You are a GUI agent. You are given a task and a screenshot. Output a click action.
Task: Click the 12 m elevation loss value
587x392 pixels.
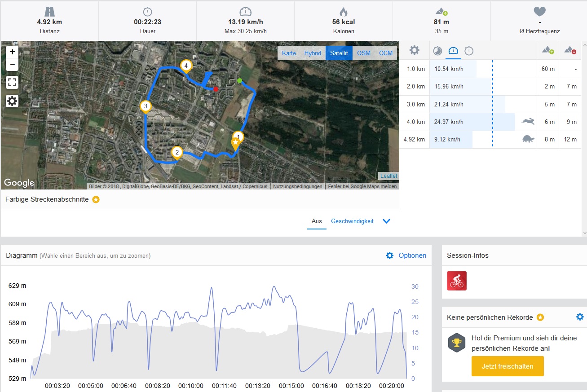(x=570, y=139)
